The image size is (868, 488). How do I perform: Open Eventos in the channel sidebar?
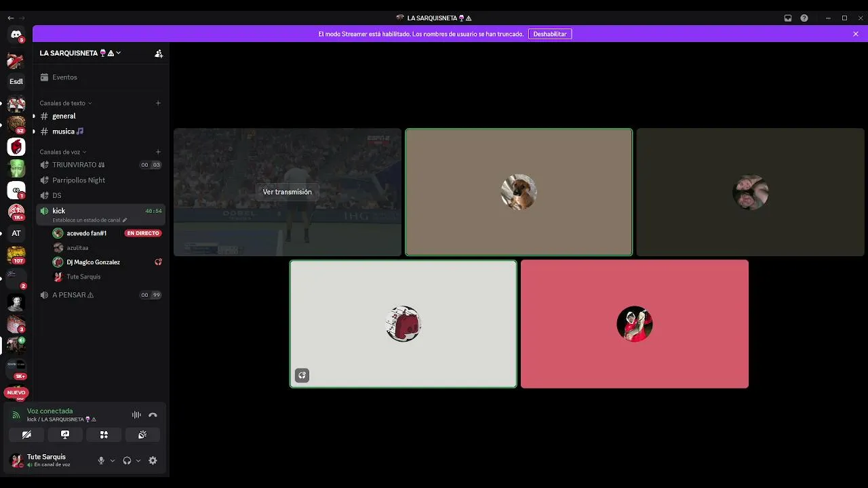[100, 77]
